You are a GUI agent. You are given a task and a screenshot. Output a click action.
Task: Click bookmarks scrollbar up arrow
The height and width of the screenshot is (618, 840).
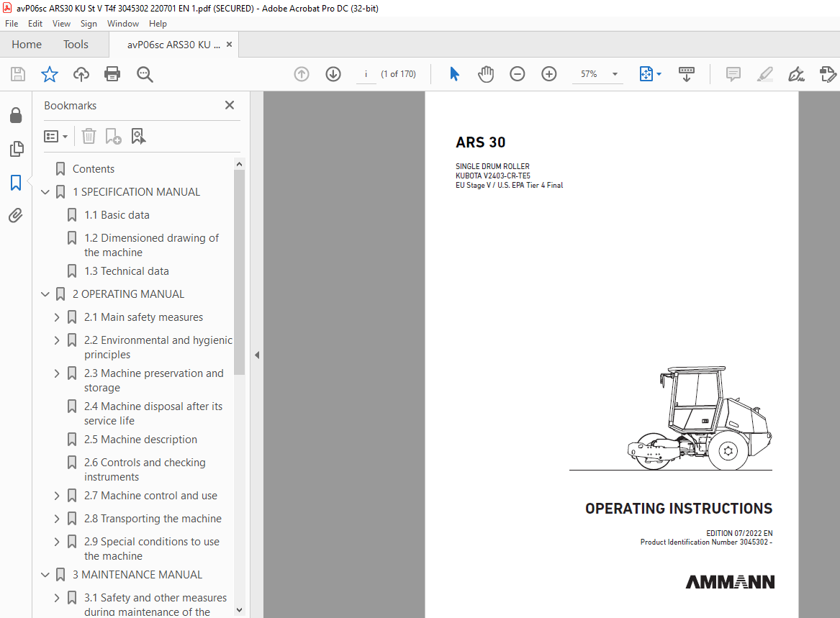point(239,164)
